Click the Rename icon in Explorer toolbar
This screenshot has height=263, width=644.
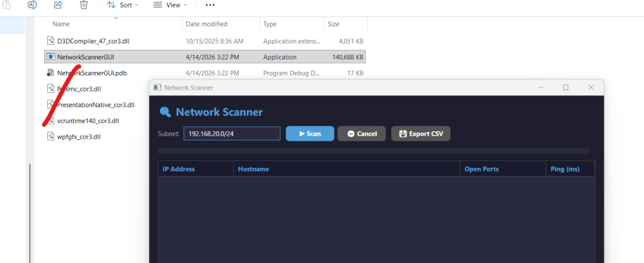pos(32,5)
